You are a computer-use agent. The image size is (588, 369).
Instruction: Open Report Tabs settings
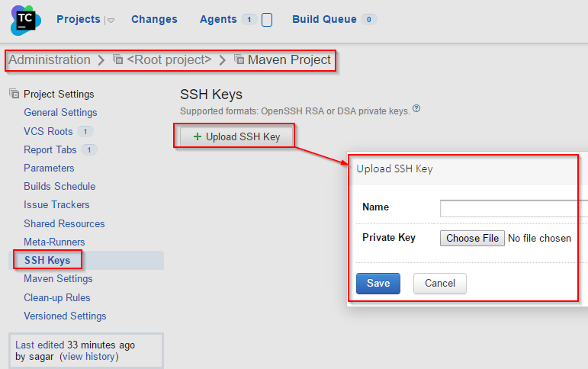(x=50, y=149)
